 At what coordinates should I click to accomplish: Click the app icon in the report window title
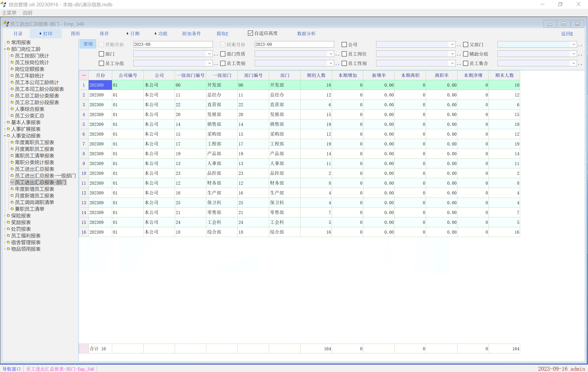6,24
